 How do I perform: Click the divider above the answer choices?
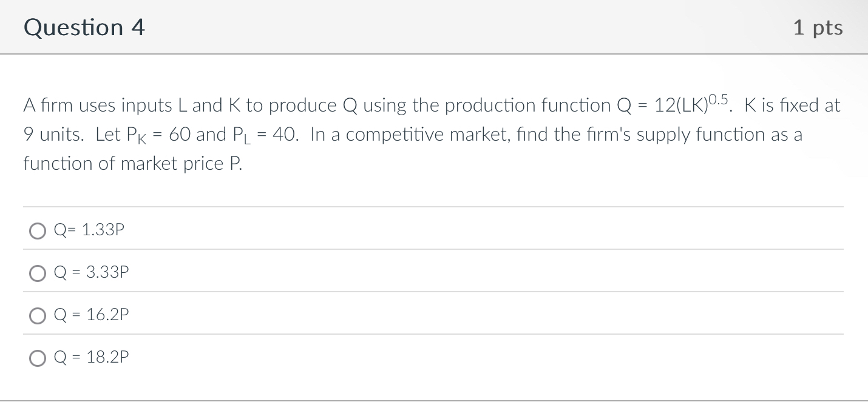[x=434, y=206]
